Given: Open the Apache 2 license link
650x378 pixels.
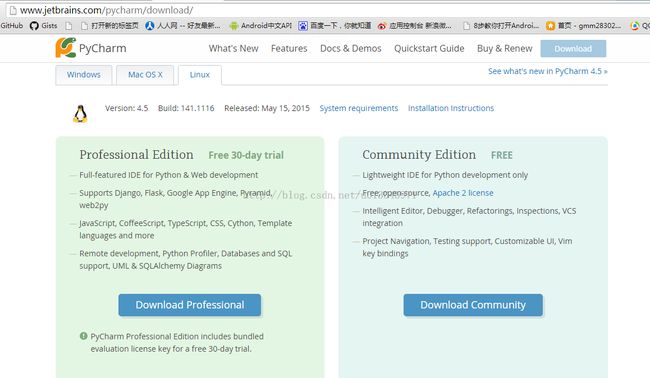Looking at the screenshot, I should click(x=463, y=193).
